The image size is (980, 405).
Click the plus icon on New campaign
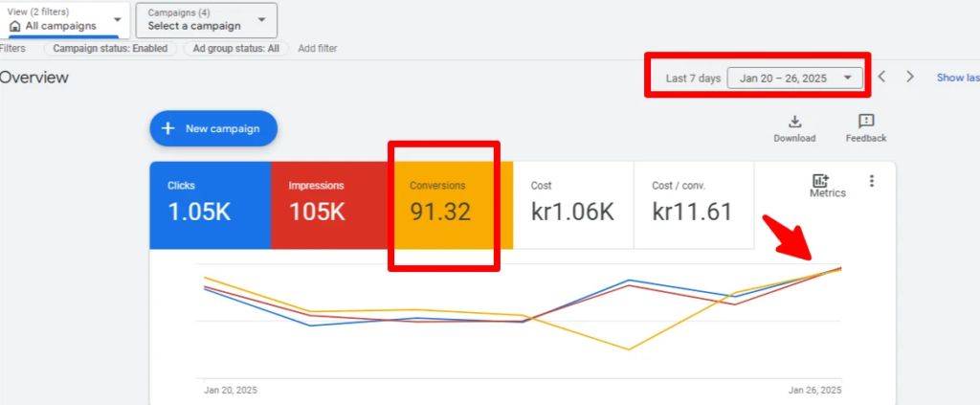[168, 128]
